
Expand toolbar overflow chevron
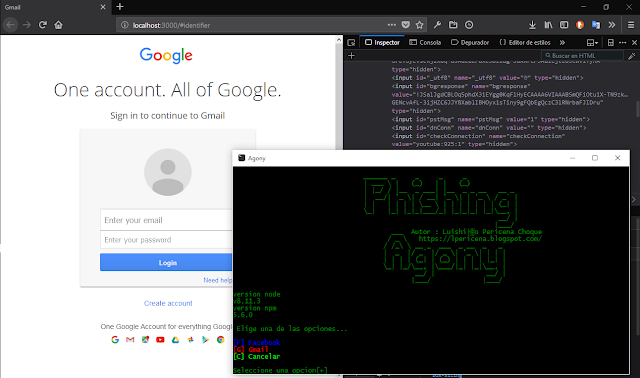[611, 25]
